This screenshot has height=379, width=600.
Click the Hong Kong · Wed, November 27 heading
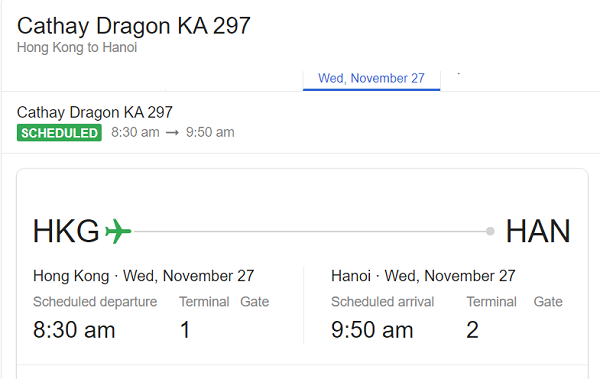[143, 276]
